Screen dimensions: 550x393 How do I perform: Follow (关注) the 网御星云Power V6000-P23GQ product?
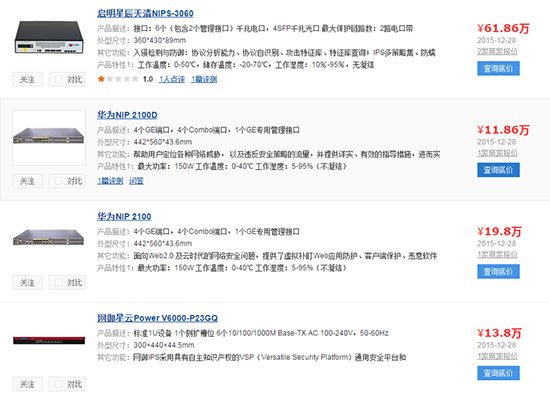(x=28, y=384)
